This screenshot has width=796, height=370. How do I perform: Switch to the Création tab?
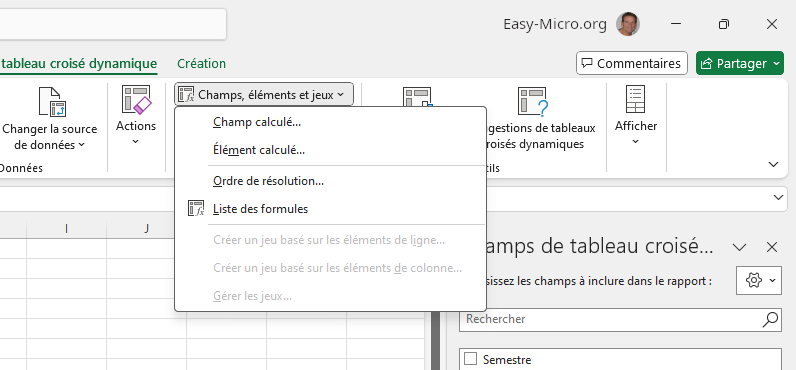tap(202, 63)
